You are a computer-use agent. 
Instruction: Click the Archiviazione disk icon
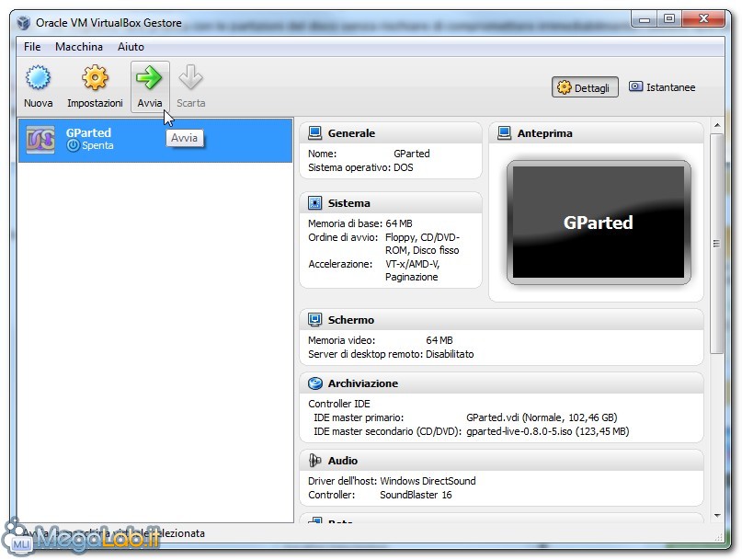(315, 383)
